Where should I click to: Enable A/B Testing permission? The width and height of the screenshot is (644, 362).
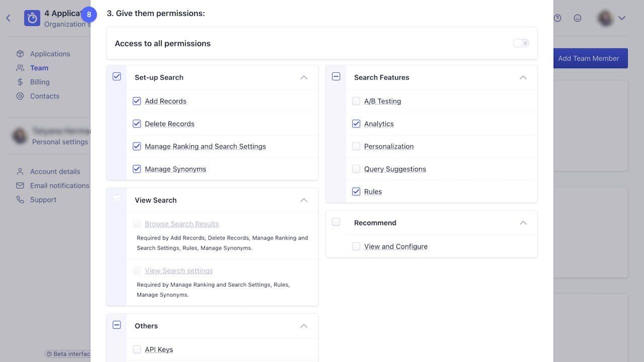tap(356, 101)
